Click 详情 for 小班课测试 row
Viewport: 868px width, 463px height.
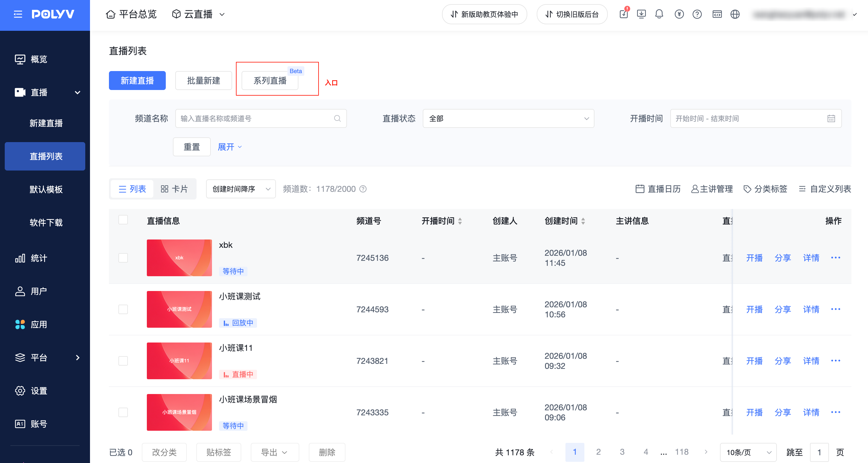pyautogui.click(x=811, y=309)
